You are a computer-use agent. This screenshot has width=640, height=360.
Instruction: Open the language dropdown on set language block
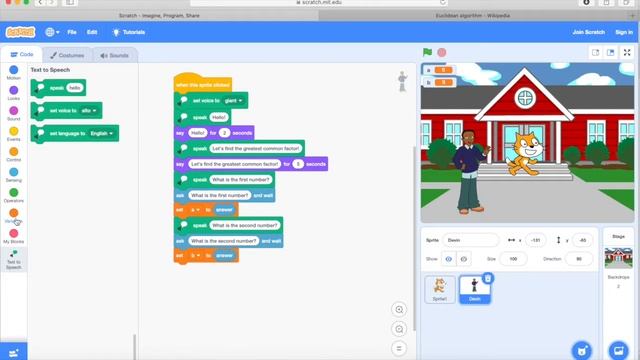102,133
